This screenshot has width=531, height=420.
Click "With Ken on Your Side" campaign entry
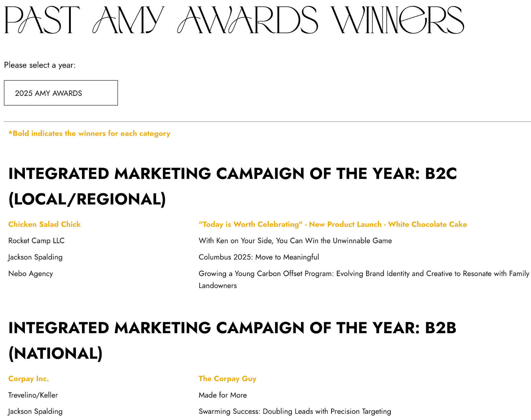click(295, 241)
